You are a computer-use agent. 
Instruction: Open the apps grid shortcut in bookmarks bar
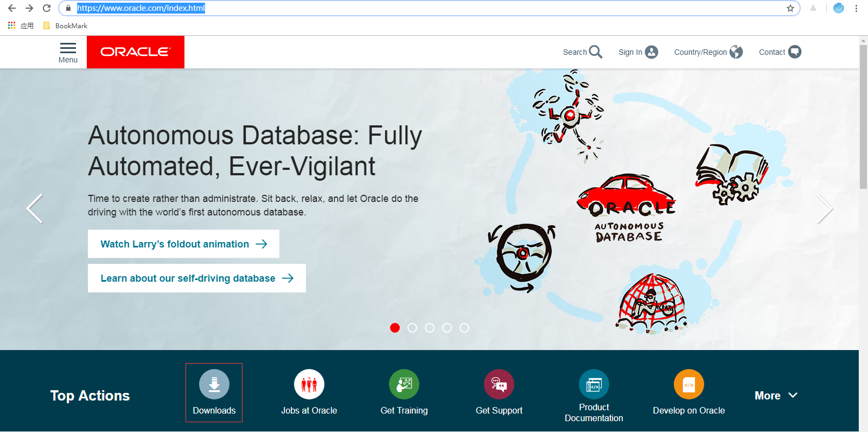point(11,26)
